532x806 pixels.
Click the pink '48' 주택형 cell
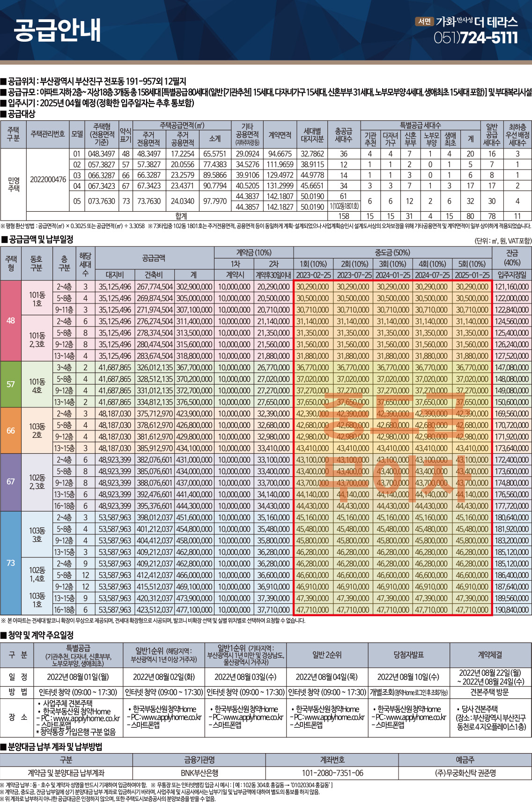pos(11,321)
